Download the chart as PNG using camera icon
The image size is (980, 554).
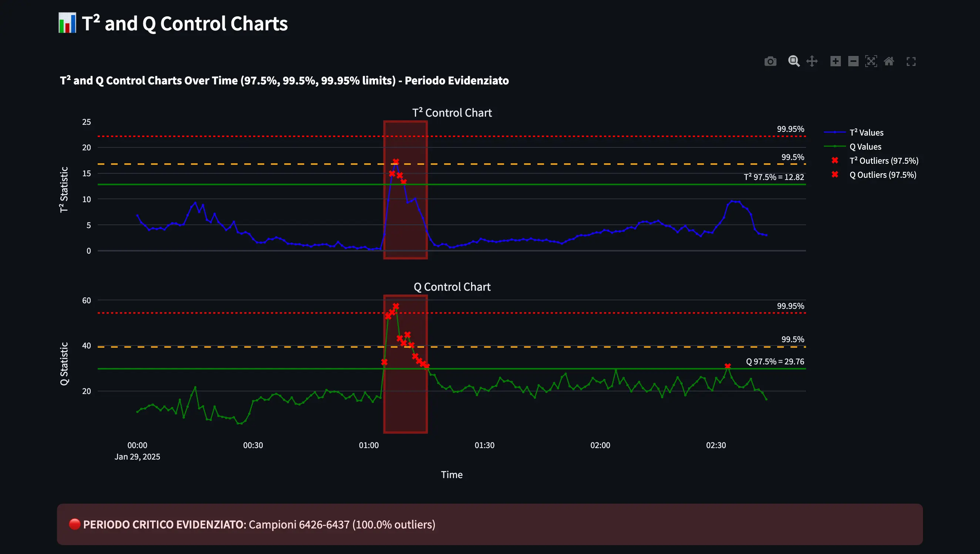(x=771, y=61)
